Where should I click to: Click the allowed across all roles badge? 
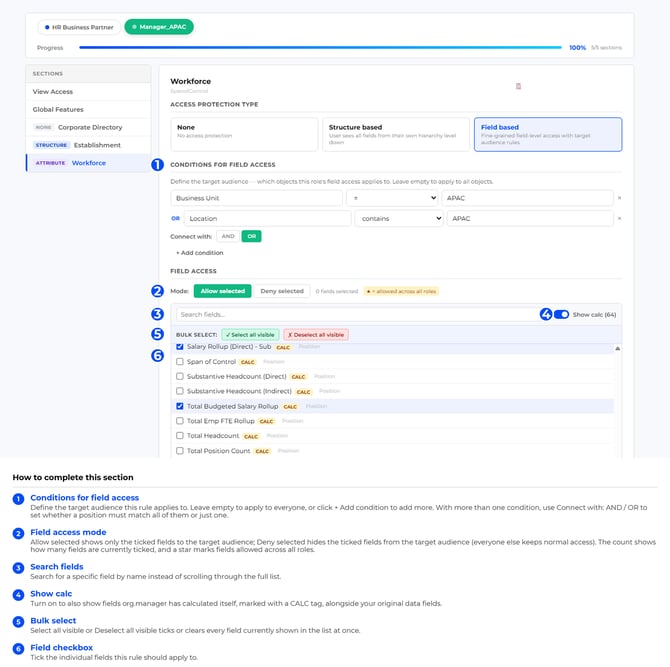pyautogui.click(x=401, y=291)
